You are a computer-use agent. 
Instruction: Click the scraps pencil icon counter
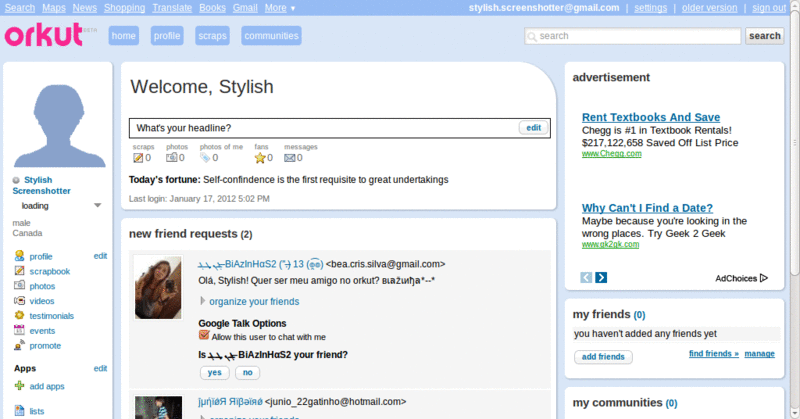click(138, 158)
